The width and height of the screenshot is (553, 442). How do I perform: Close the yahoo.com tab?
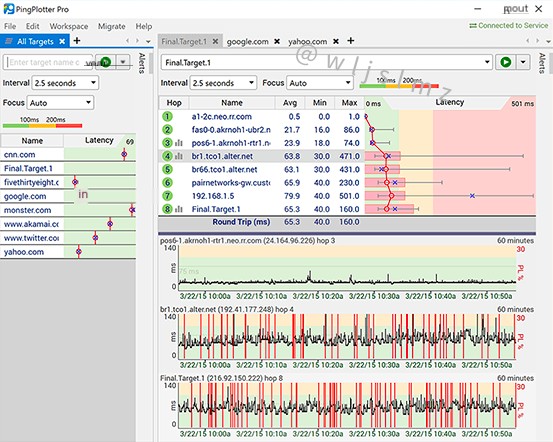click(336, 42)
